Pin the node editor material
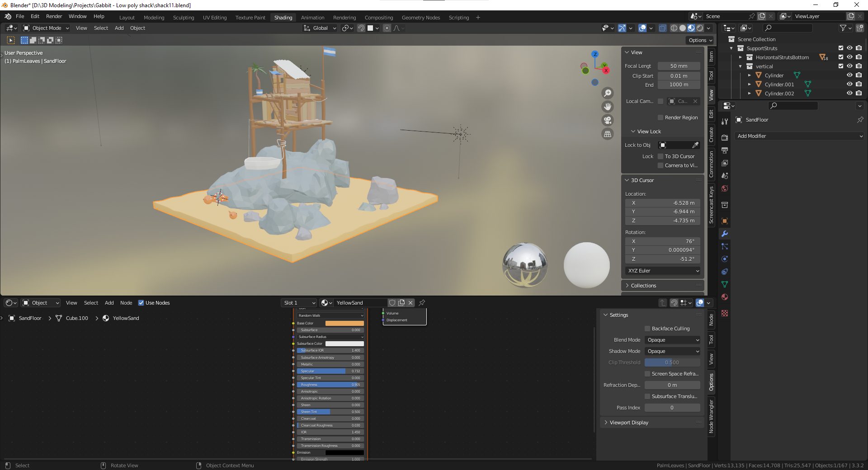Image resolution: width=868 pixels, height=470 pixels. click(422, 303)
